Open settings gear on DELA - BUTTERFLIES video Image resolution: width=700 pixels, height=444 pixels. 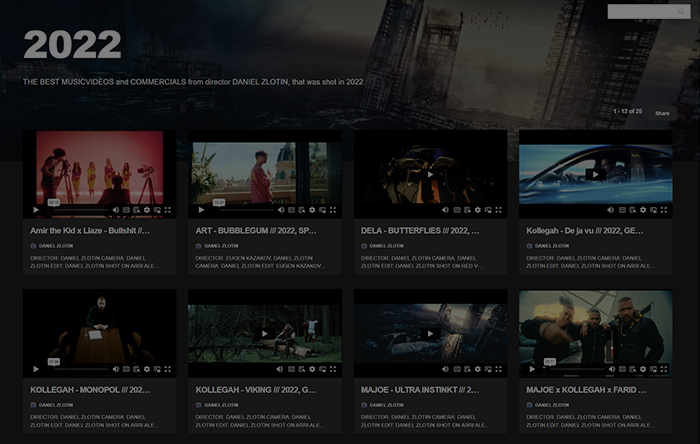478,210
